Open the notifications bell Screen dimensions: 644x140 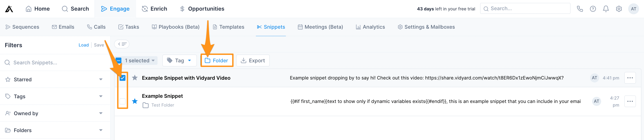pos(606,9)
